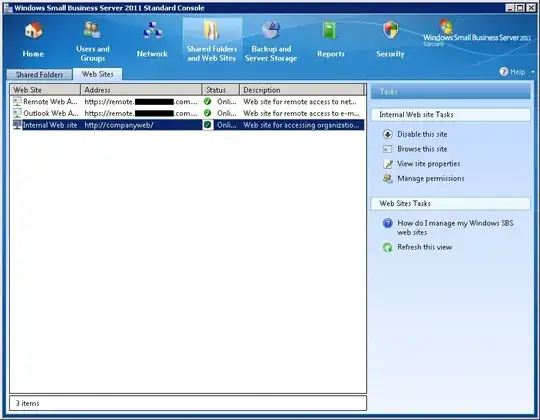
Task: Sort by the Description column header
Action: coord(302,90)
